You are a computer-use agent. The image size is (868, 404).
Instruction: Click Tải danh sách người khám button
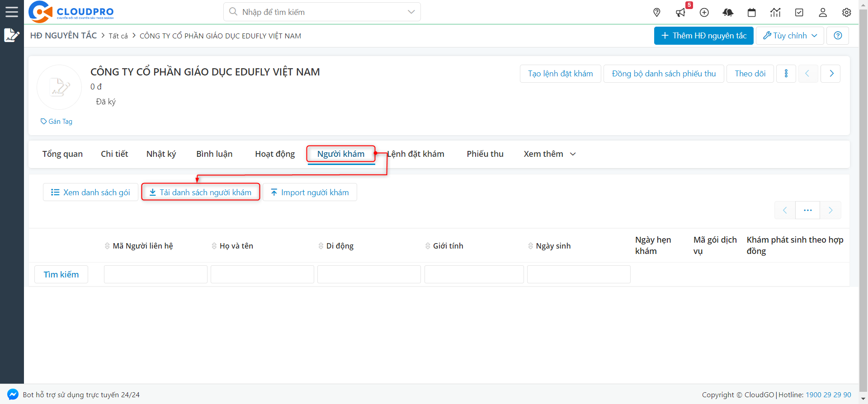pyautogui.click(x=200, y=192)
